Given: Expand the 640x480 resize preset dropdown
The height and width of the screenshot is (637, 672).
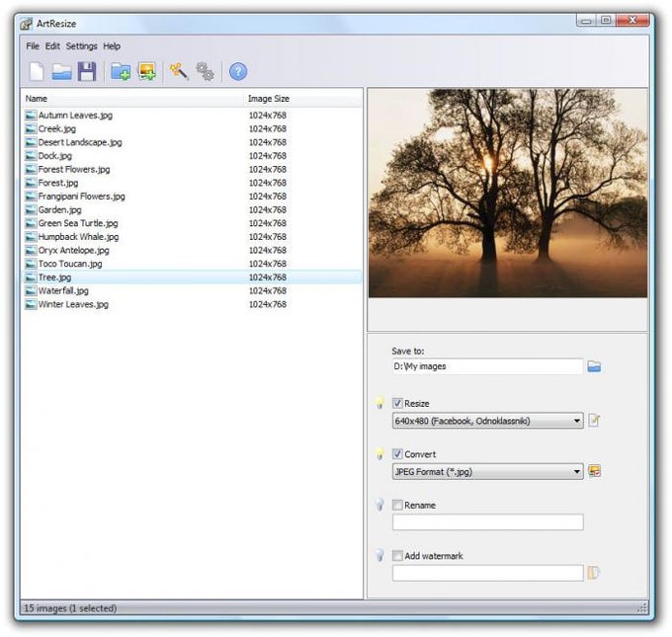Looking at the screenshot, I should (488, 421).
